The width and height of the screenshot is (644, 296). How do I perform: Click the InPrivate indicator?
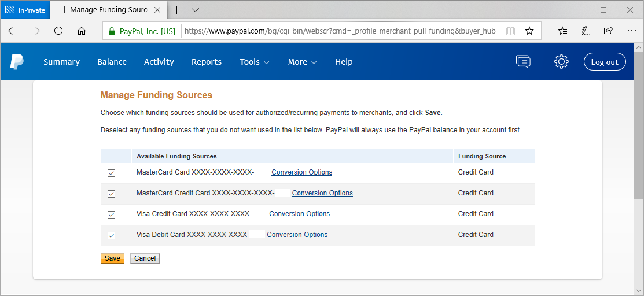click(x=25, y=10)
